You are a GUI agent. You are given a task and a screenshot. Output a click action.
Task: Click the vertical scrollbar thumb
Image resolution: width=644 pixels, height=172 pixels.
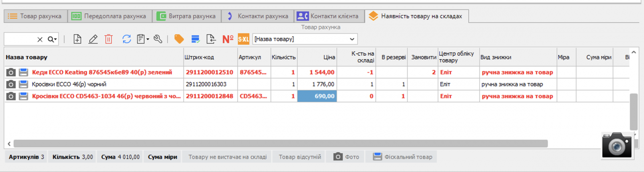[x=634, y=112]
